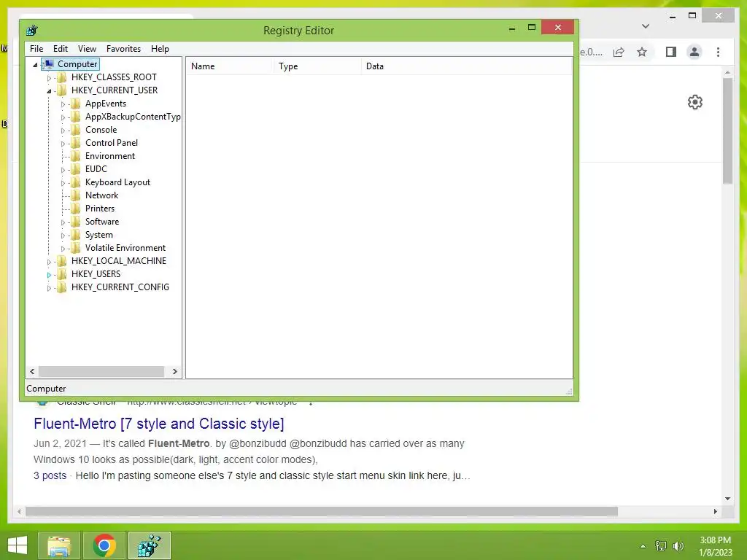Expand the Console key

click(x=63, y=130)
